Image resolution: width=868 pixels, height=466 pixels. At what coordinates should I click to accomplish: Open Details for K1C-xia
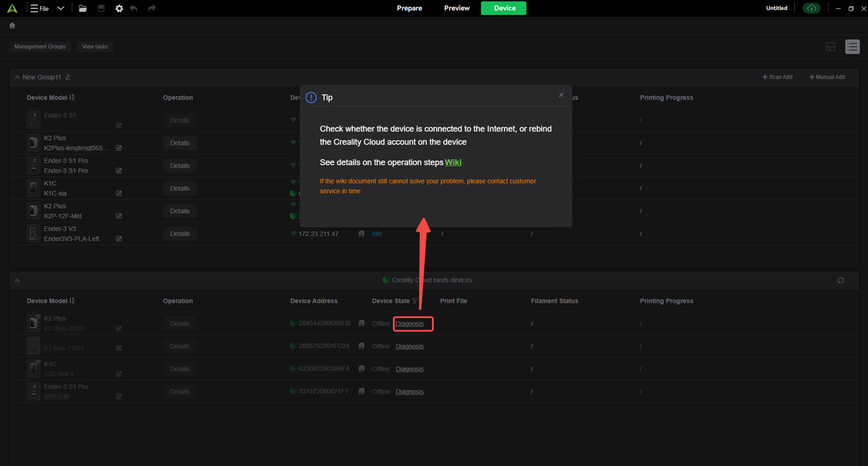(180, 189)
